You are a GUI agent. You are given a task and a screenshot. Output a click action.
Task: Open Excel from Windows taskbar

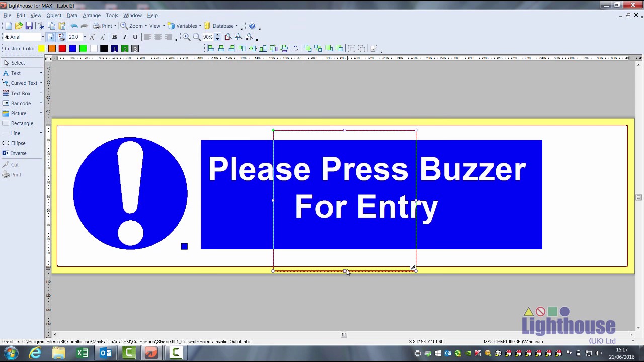click(x=82, y=353)
